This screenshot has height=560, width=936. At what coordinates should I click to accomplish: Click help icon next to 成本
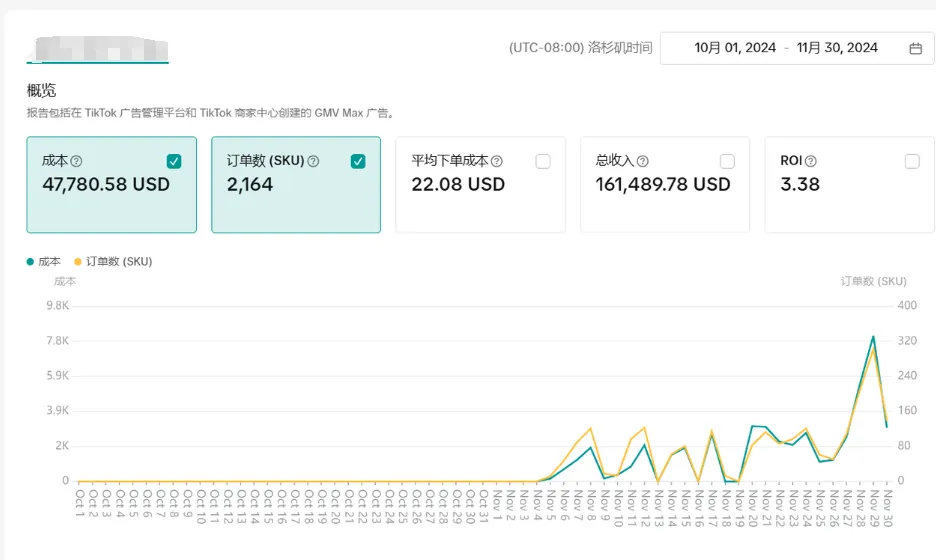click(76, 161)
